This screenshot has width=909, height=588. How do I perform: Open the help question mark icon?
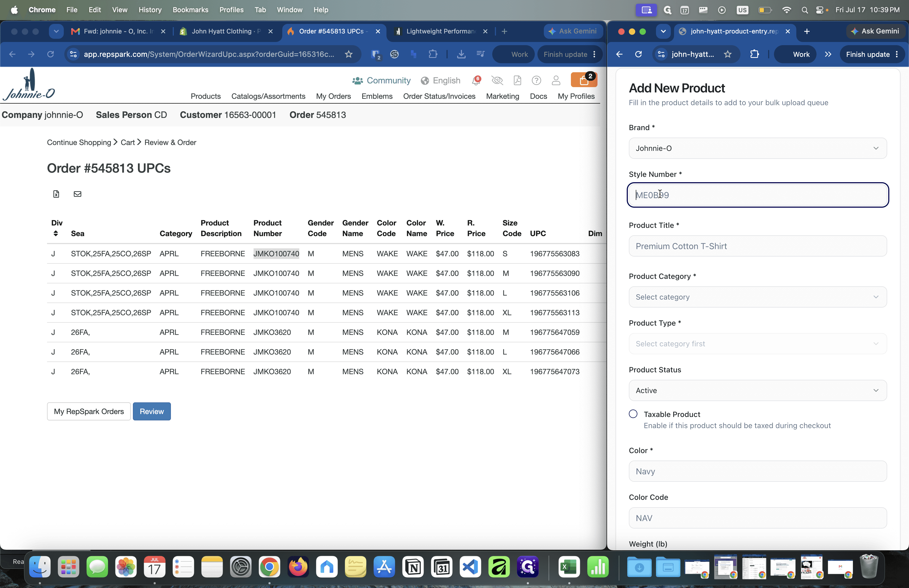click(x=536, y=80)
